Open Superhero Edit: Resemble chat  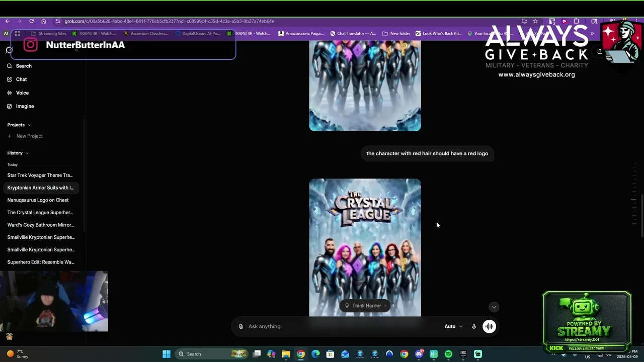(40, 262)
